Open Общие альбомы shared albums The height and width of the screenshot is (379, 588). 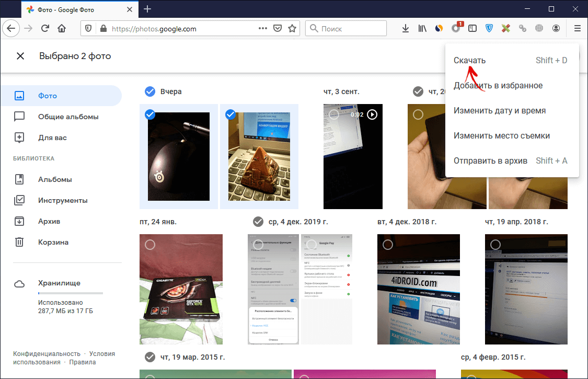[68, 117]
